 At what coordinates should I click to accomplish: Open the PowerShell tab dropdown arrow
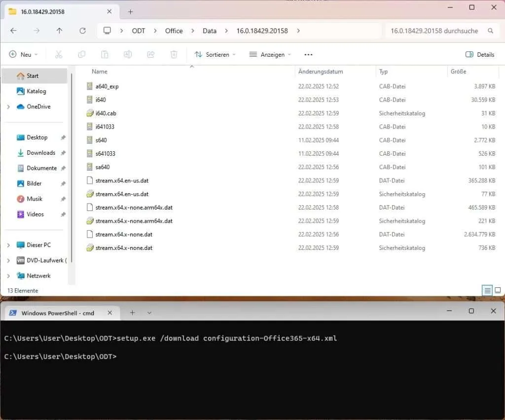tap(149, 313)
